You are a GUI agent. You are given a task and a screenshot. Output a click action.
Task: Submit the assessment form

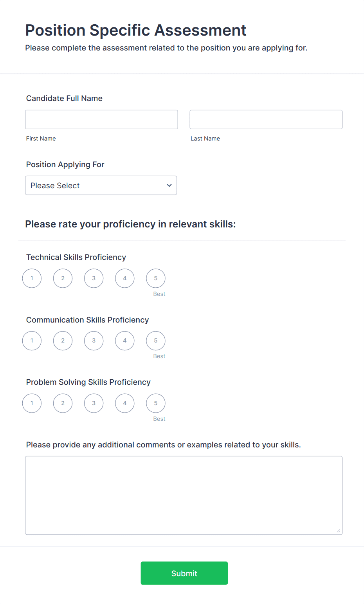pyautogui.click(x=184, y=573)
